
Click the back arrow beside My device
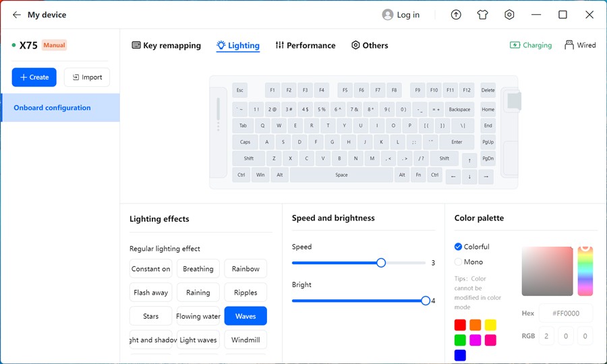pos(17,15)
